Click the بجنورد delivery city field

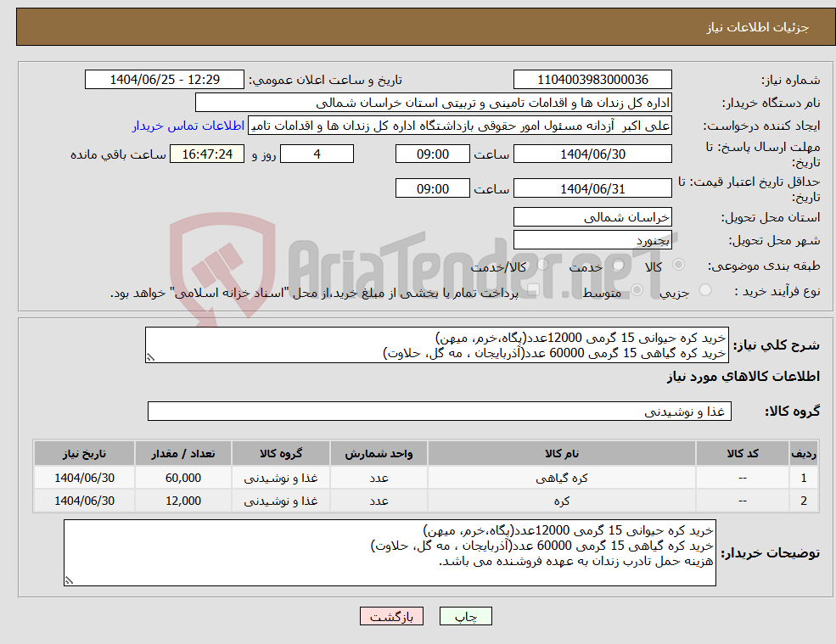pos(592,239)
